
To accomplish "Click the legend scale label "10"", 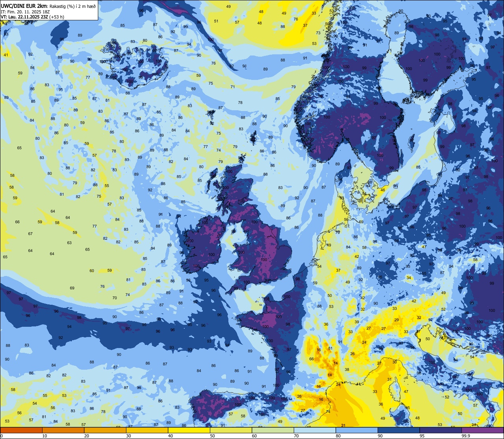I will pyautogui.click(x=44, y=436).
